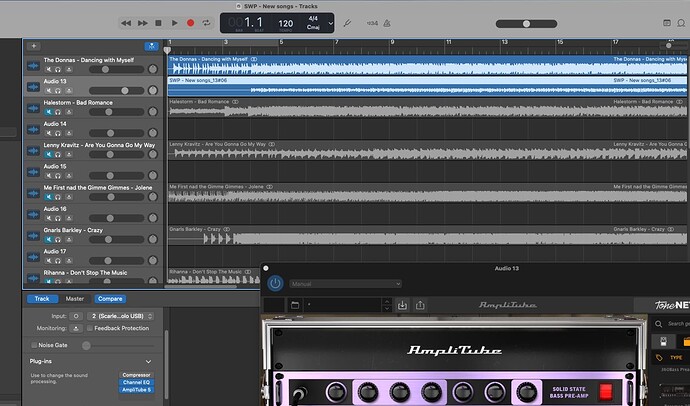This screenshot has width=690, height=406.
Task: Adjust the master volume slider in toolbar
Action: point(526,24)
